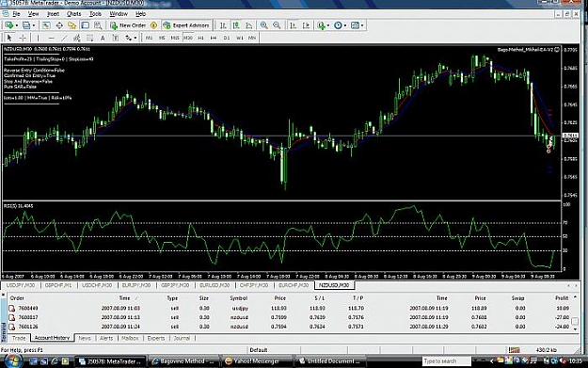Select the vertical line drawing tool
588x368 pixels.
click(38, 38)
